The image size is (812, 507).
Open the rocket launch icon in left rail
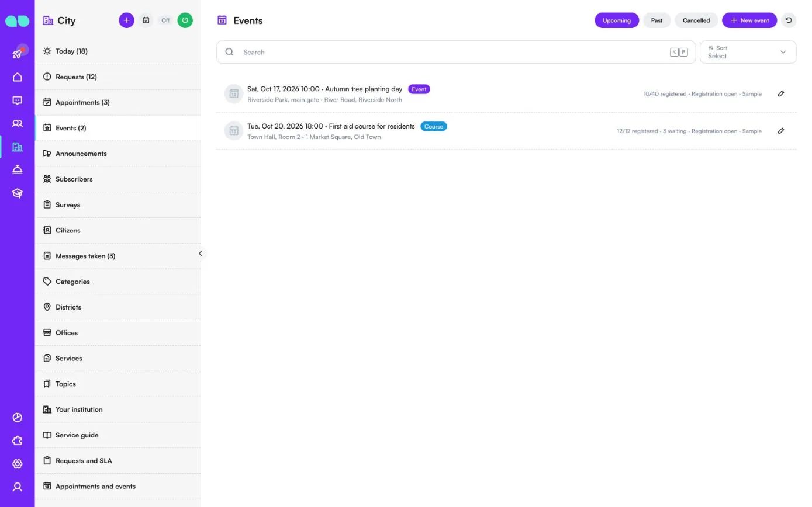(18, 53)
